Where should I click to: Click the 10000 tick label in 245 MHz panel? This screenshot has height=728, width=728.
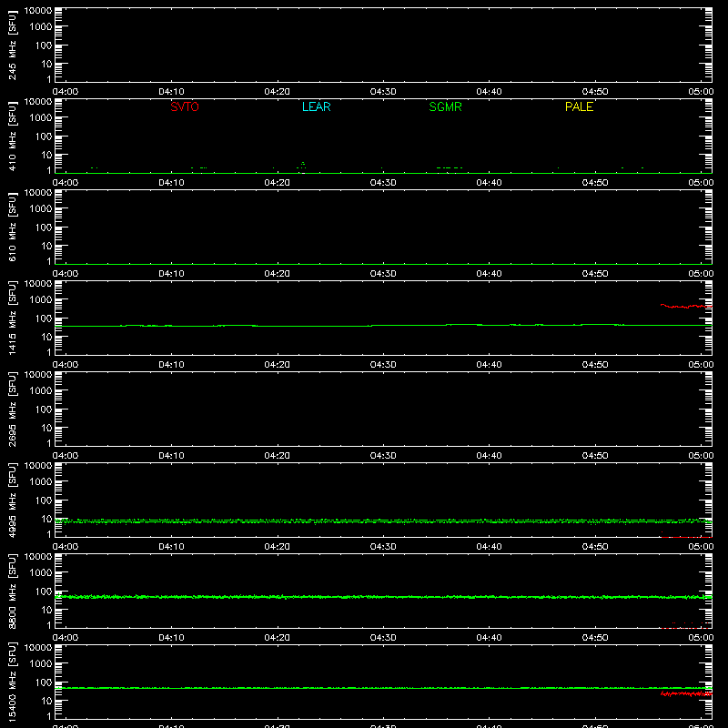[38, 11]
